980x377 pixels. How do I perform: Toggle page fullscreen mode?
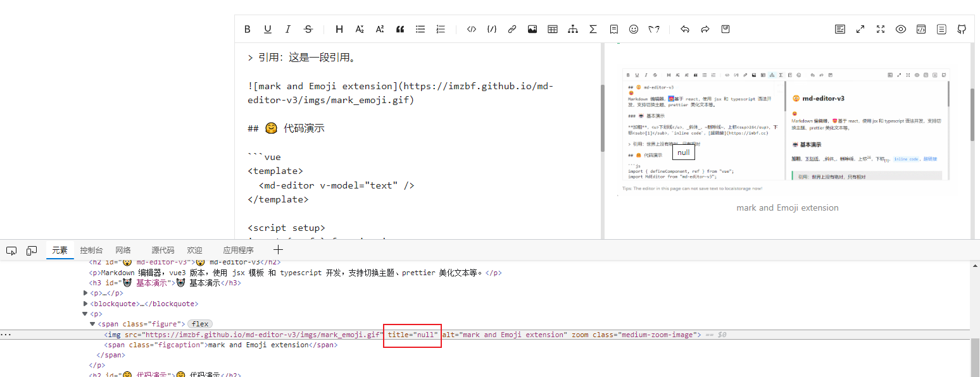click(860, 29)
